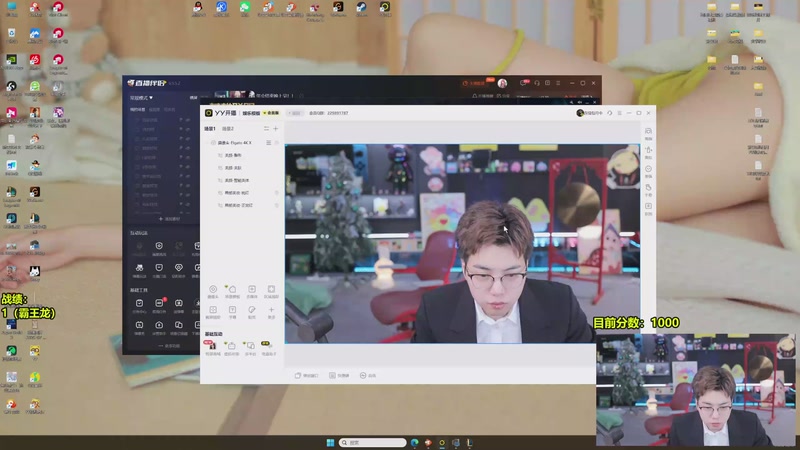Image resolution: width=800 pixels, height=450 pixels.
Task: Open scene switch settings icon beside 场景2
Action: tap(266, 129)
